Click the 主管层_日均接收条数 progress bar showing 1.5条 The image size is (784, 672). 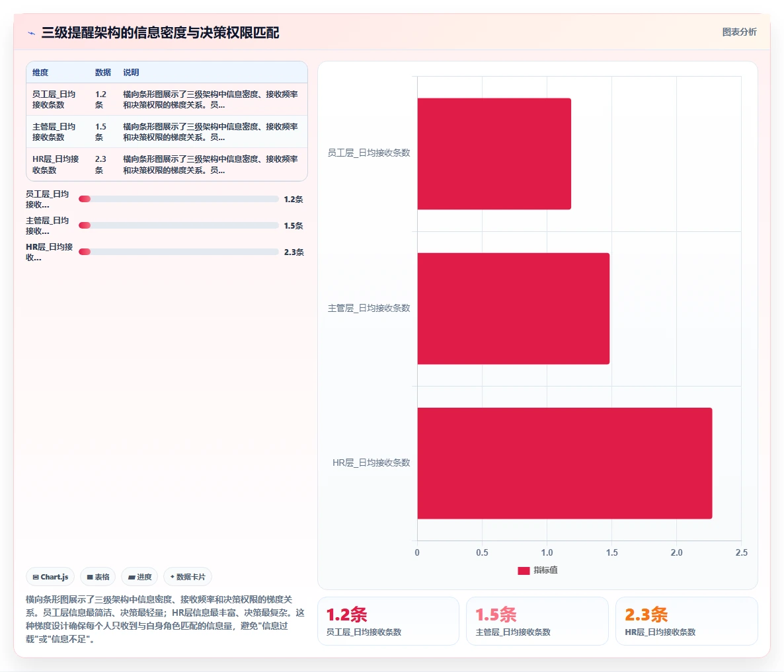(178, 225)
